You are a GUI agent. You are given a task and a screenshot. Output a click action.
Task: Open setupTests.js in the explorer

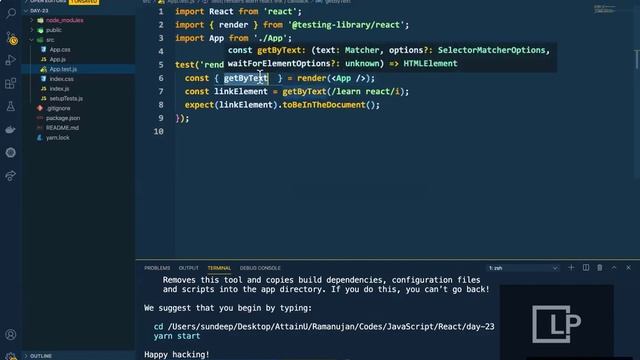(66, 98)
